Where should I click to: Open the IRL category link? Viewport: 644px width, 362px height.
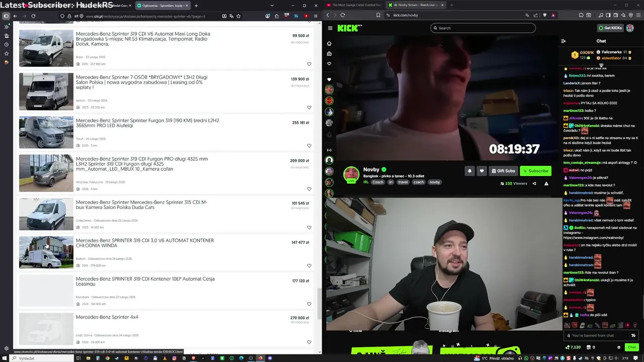click(x=366, y=182)
